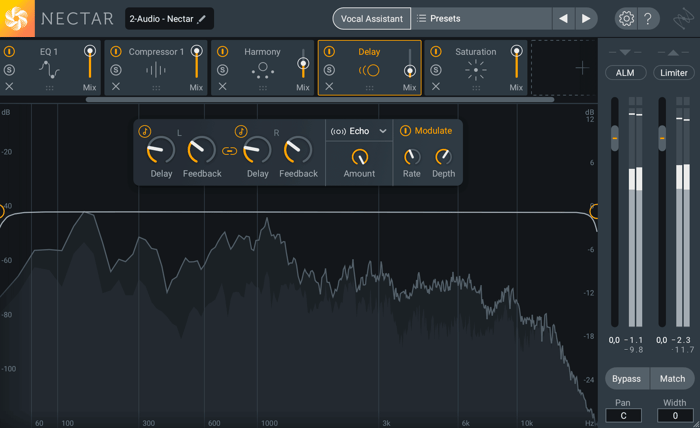Viewport: 700px width, 428px height.
Task: Solo the Saturation module
Action: [436, 70]
